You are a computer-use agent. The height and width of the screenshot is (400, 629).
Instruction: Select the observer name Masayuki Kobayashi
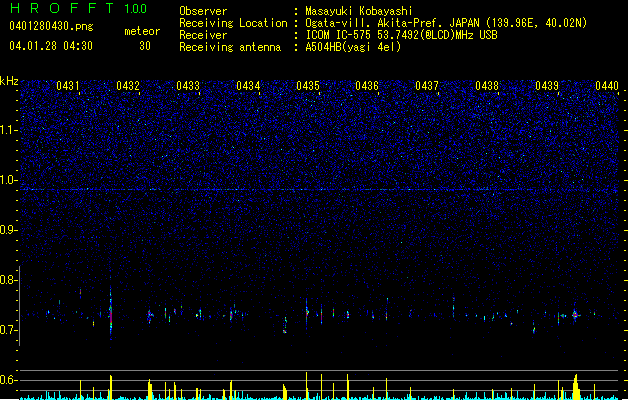[359, 11]
